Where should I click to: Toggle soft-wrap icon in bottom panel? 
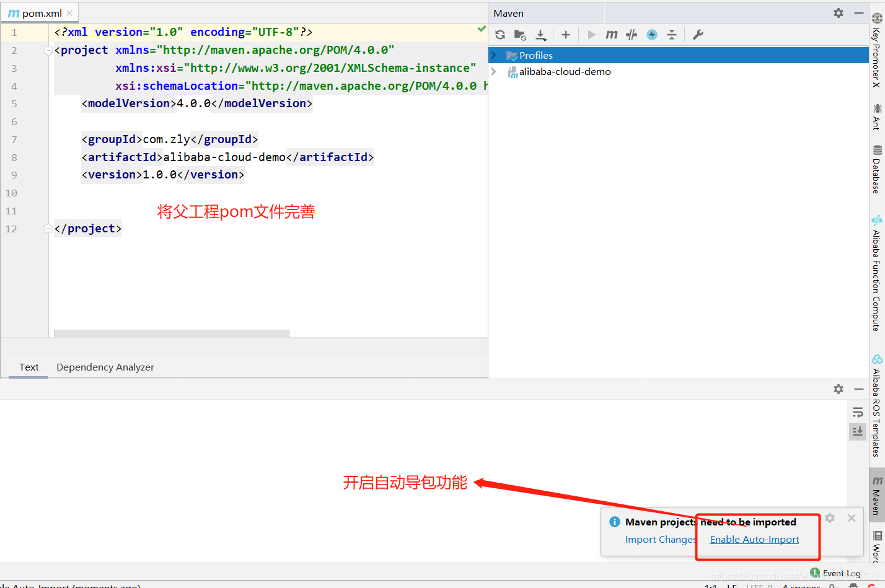coord(858,413)
